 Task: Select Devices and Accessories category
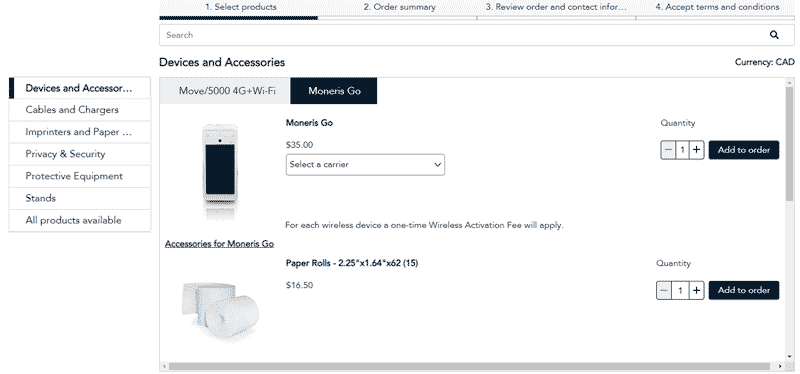tap(80, 88)
